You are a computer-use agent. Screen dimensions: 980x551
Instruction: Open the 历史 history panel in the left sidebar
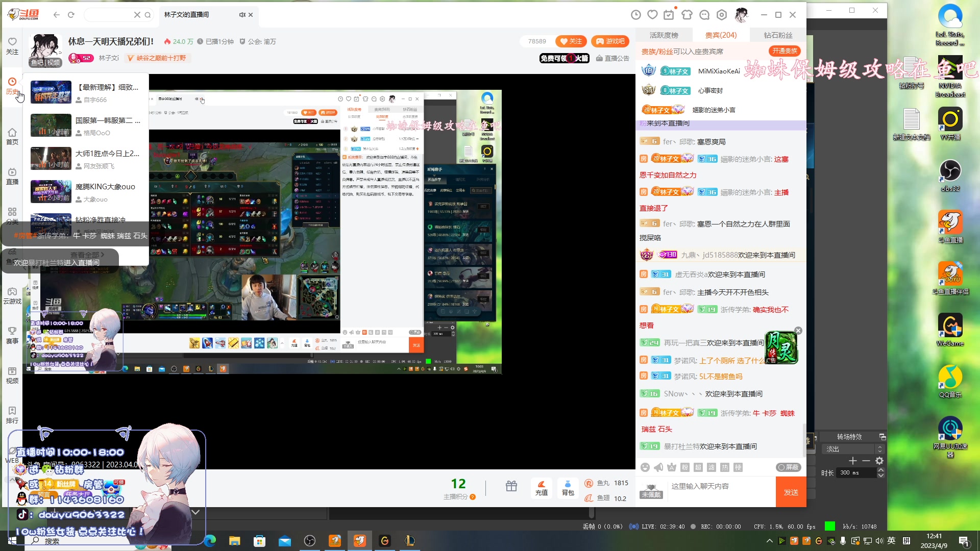11,86
